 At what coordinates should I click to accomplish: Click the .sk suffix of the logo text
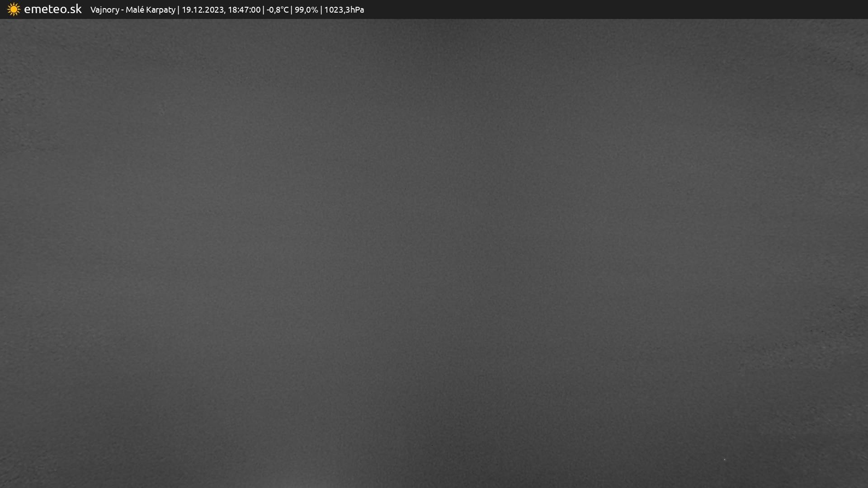point(75,9)
